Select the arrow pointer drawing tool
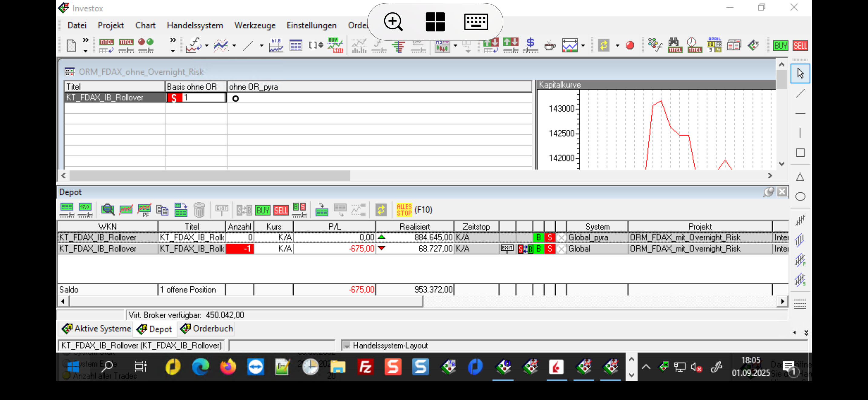This screenshot has width=868, height=400. (800, 73)
